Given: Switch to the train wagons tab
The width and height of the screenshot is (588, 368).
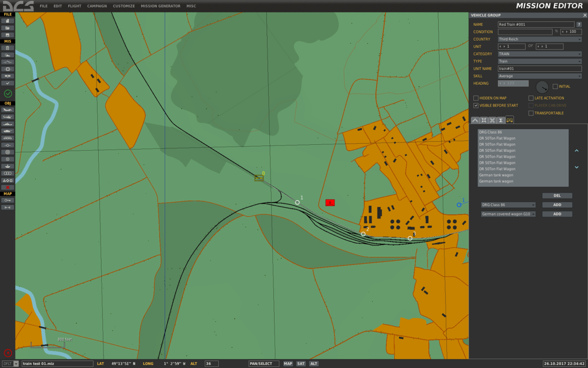Looking at the screenshot, I should 509,120.
